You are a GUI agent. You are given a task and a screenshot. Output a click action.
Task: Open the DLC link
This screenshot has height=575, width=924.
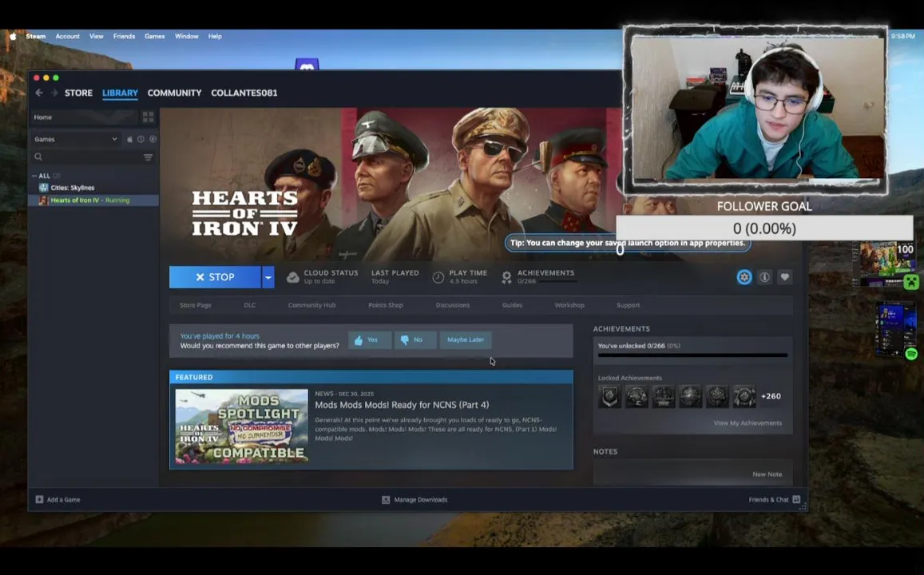tap(250, 305)
